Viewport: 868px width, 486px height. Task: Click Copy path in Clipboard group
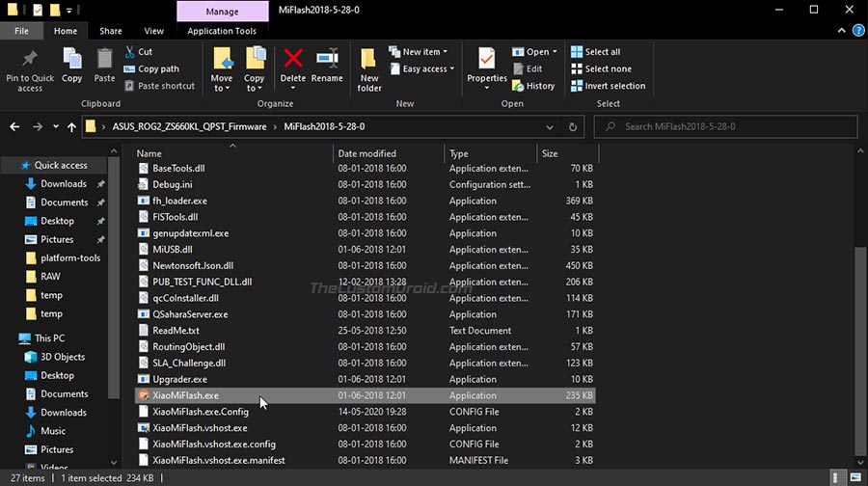(151, 68)
